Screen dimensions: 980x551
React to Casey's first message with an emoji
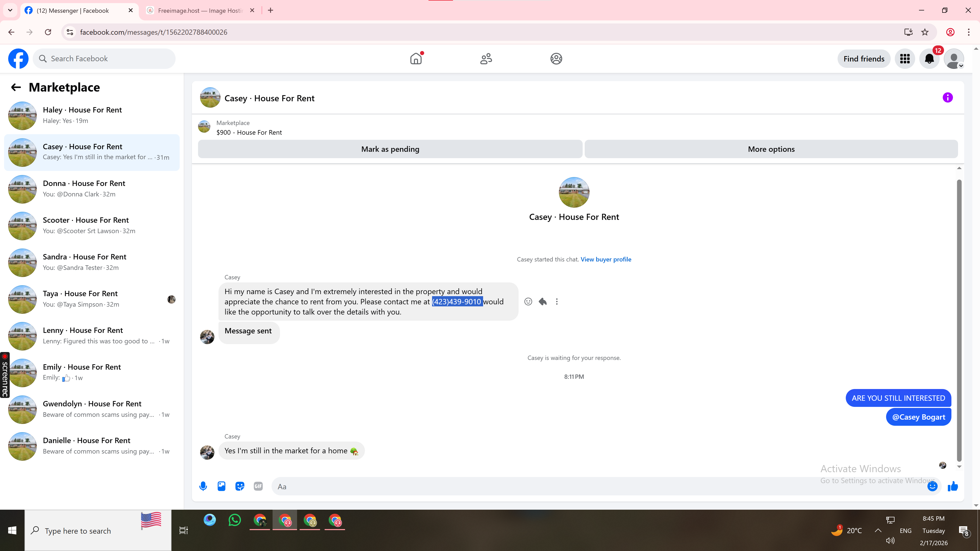click(528, 302)
